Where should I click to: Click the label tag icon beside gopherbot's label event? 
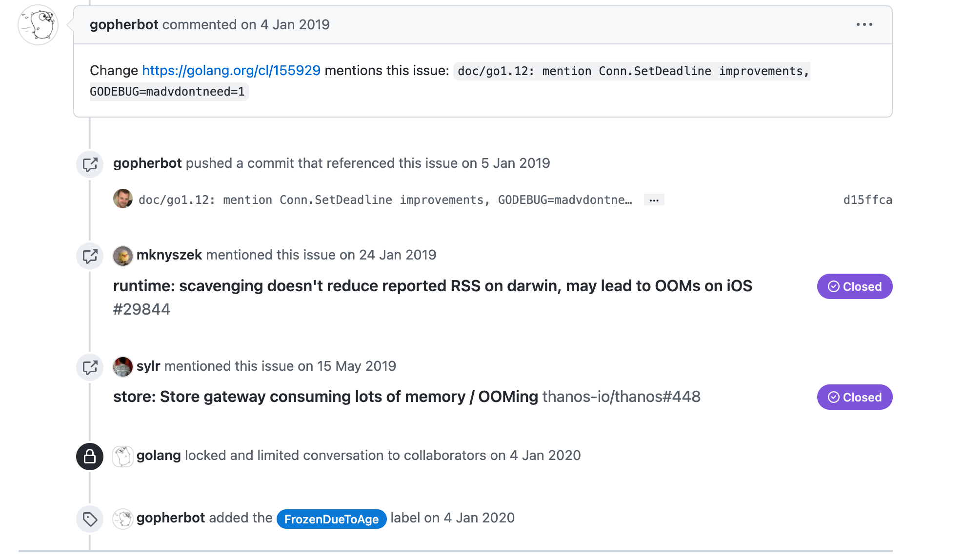click(x=90, y=519)
